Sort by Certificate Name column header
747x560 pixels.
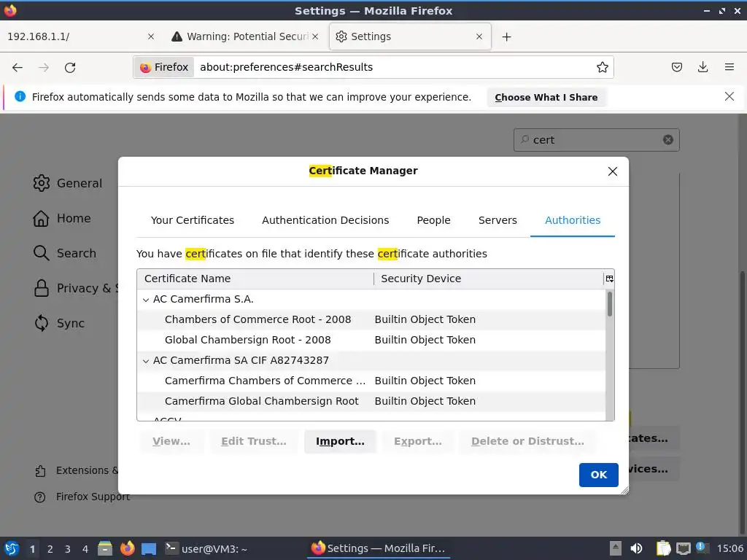(255, 279)
